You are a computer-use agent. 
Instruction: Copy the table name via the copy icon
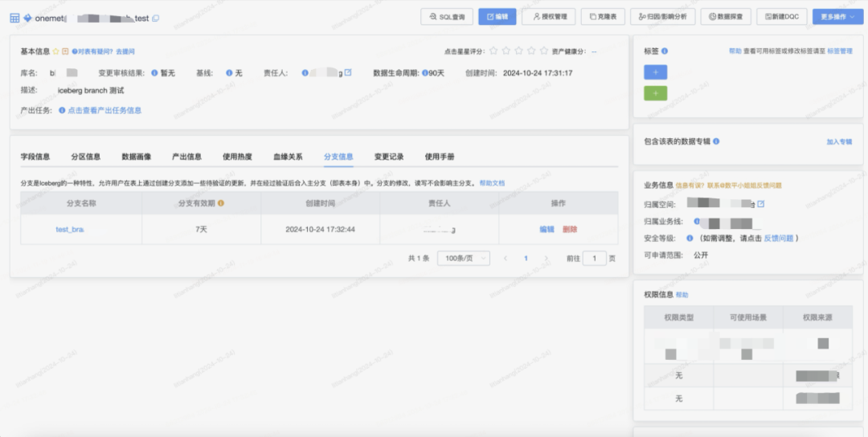point(156,18)
